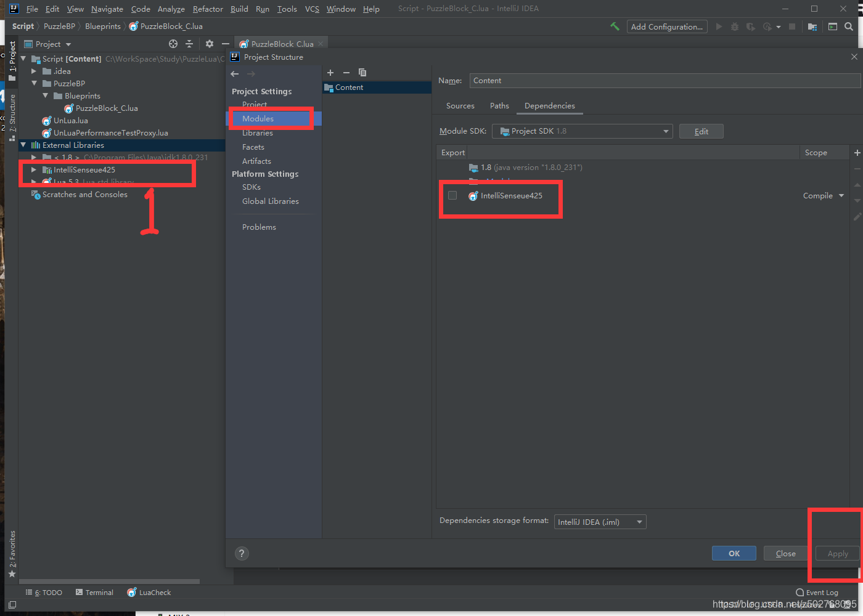The height and width of the screenshot is (616, 863).
Task: Open the LuaCheck tool window
Action: point(149,593)
